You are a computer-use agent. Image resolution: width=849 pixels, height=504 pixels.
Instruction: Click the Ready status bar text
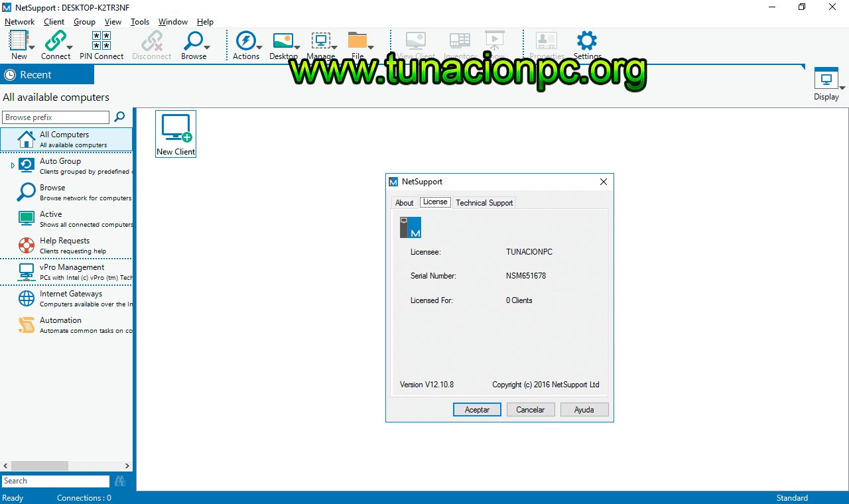point(13,498)
